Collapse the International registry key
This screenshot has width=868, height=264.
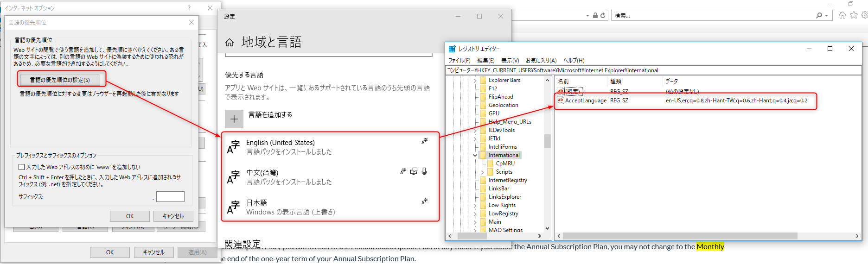tap(475, 155)
